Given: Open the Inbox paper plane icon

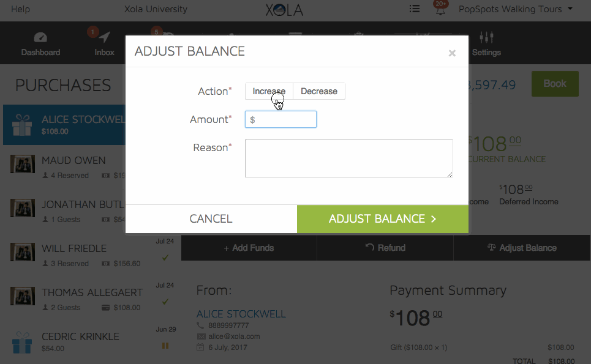Looking at the screenshot, I should pos(104,37).
